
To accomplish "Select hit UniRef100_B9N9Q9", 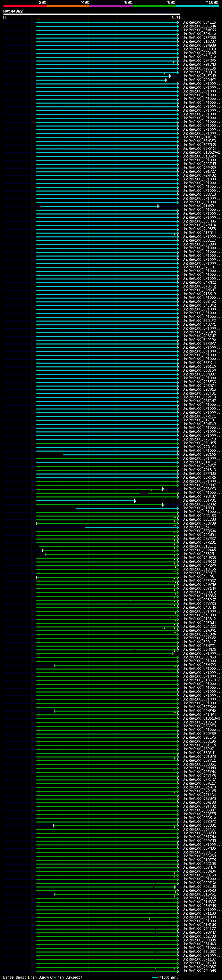I will pyautogui.click(x=199, y=45).
